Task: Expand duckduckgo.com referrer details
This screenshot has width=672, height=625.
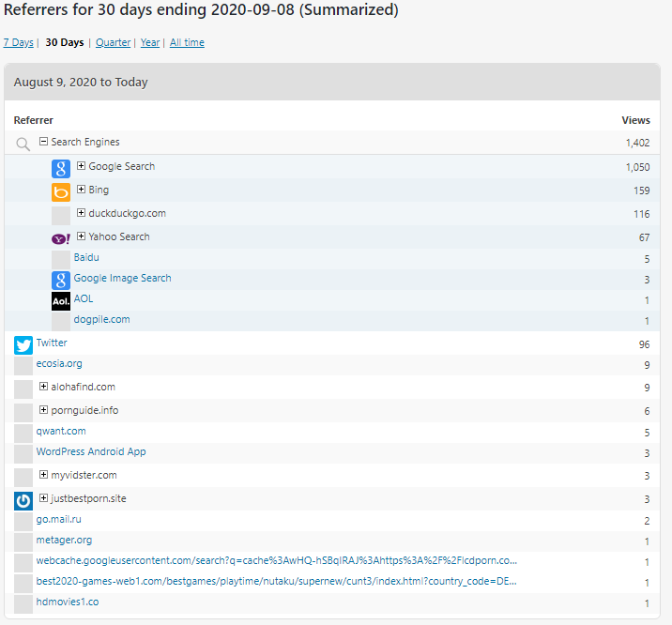Action: click(x=81, y=213)
